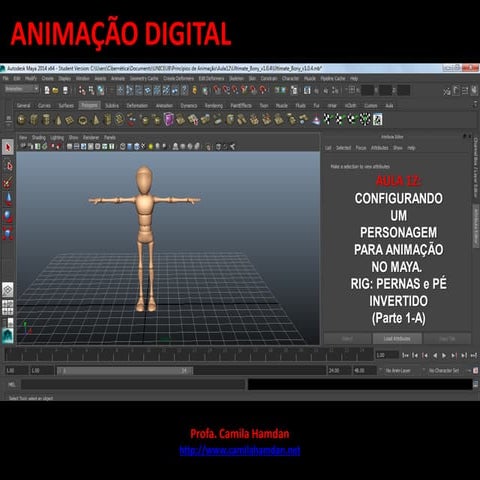The height and width of the screenshot is (480, 480).
Task: Open the No Anim Layer dropdown
Action: click(398, 370)
